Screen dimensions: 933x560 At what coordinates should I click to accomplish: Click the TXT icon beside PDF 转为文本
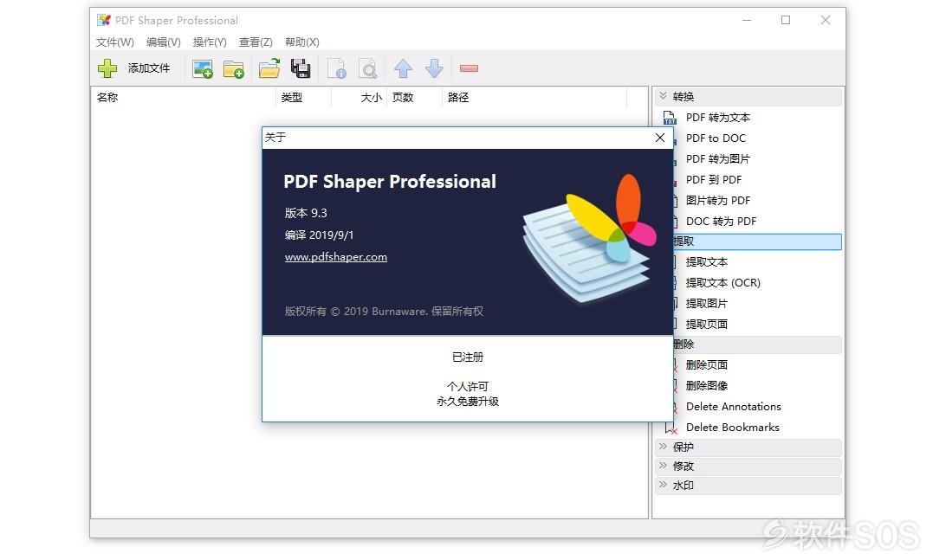click(x=670, y=118)
